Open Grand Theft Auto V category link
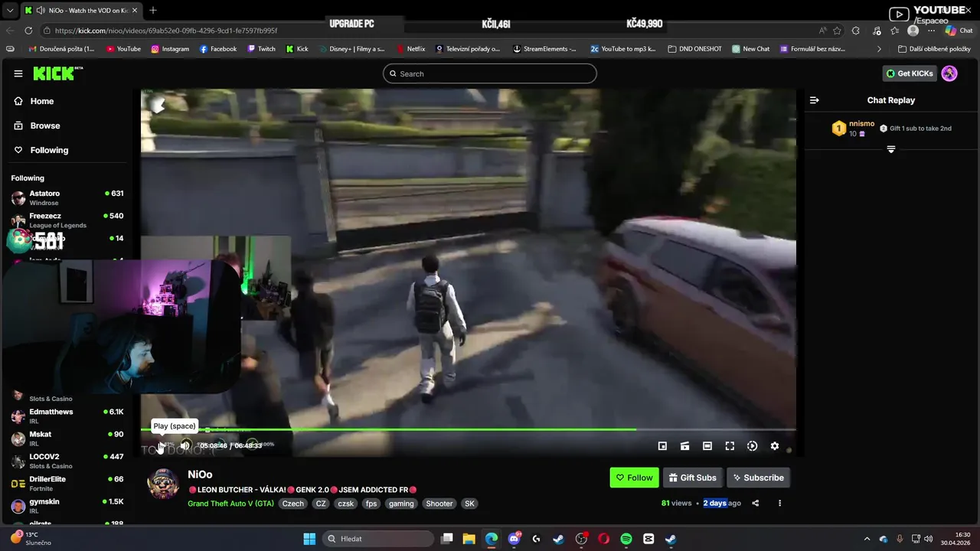The width and height of the screenshot is (980, 551). click(x=230, y=504)
